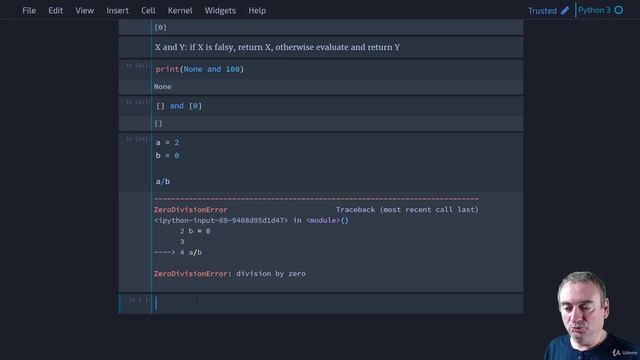Open the View menu
The width and height of the screenshot is (640, 360).
[84, 11]
